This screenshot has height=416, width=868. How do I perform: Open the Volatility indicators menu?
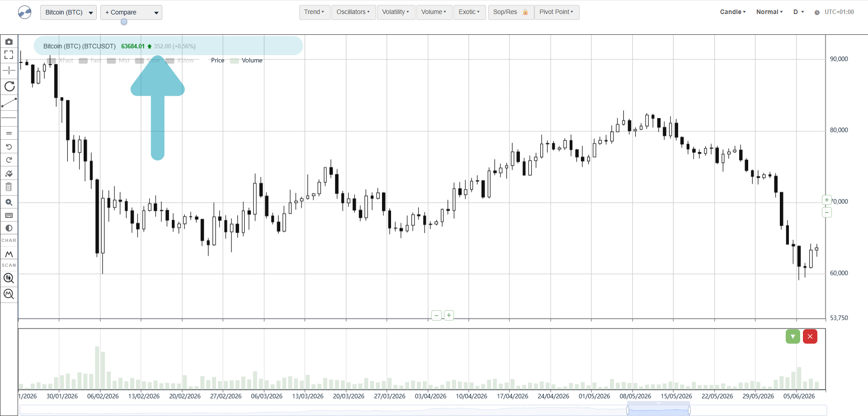point(396,12)
